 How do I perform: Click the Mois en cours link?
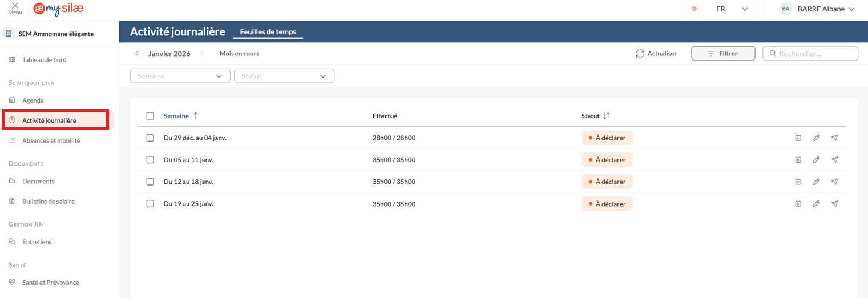239,54
